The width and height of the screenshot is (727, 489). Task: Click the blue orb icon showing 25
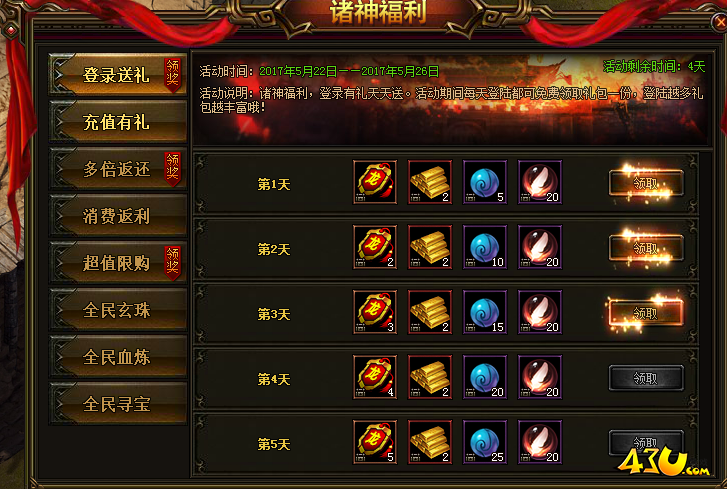click(x=485, y=442)
